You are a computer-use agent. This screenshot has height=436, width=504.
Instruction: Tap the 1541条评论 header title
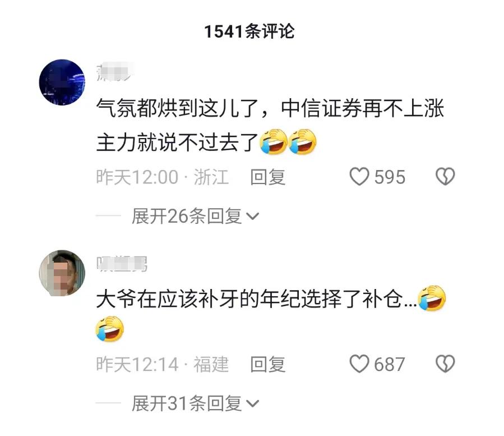tap(249, 31)
